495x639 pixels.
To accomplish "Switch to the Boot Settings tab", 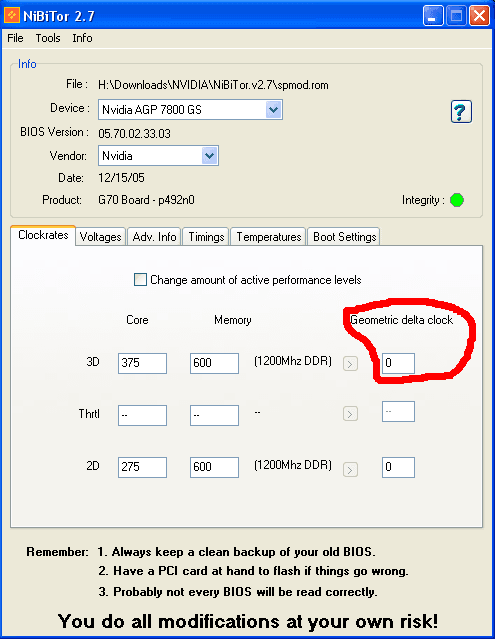I will click(x=344, y=237).
